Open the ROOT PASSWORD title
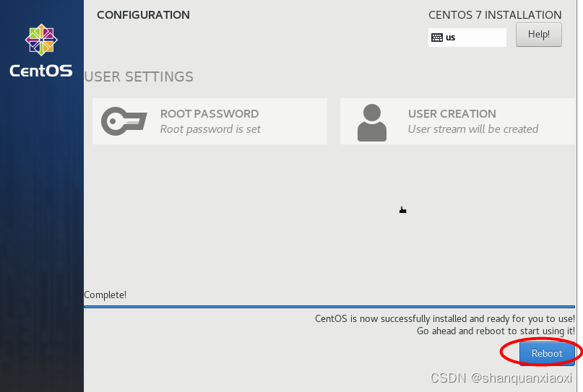 [210, 113]
